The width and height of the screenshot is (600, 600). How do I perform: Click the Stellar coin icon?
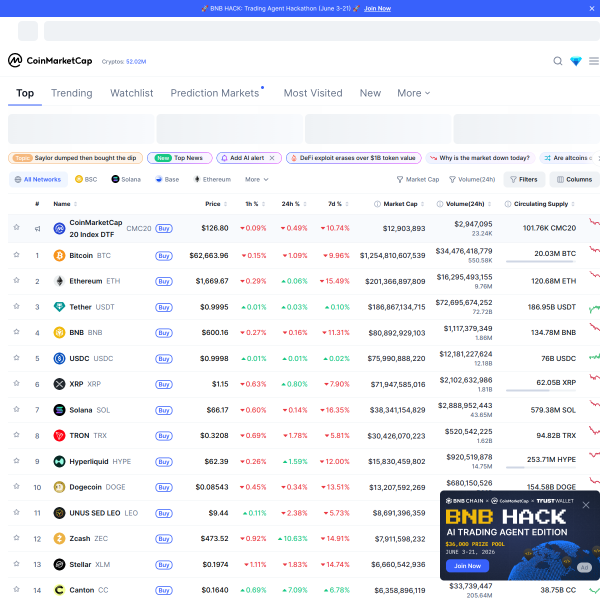[x=59, y=564]
